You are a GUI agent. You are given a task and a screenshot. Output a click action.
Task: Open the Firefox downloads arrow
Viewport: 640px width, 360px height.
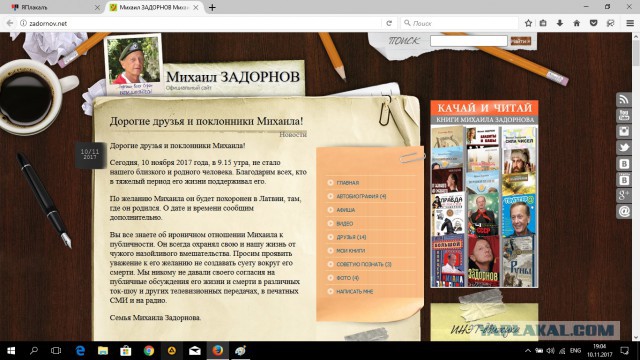point(560,23)
